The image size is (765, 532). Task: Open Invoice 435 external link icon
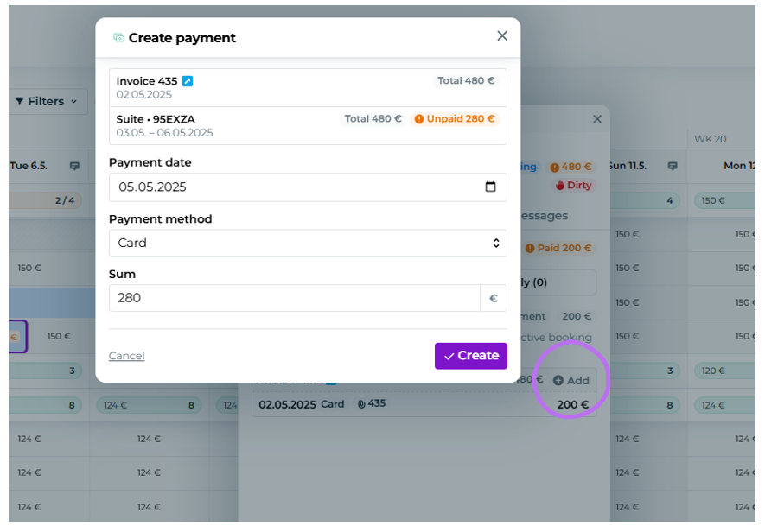tap(188, 81)
